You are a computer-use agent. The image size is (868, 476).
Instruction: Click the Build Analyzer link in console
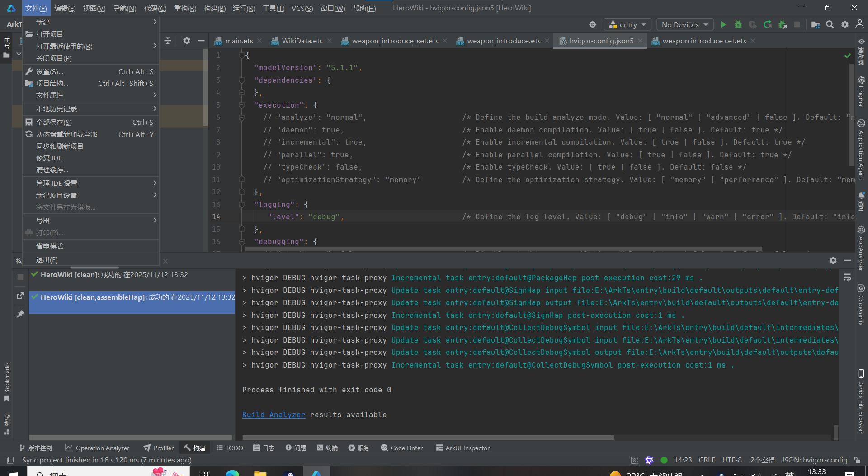pyautogui.click(x=274, y=415)
